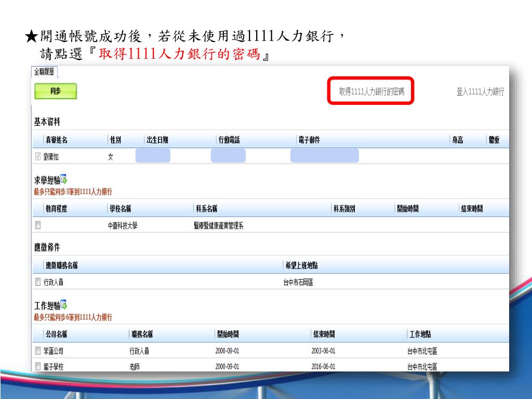Click the 性別 column header
The height and width of the screenshot is (399, 532).
click(x=116, y=140)
